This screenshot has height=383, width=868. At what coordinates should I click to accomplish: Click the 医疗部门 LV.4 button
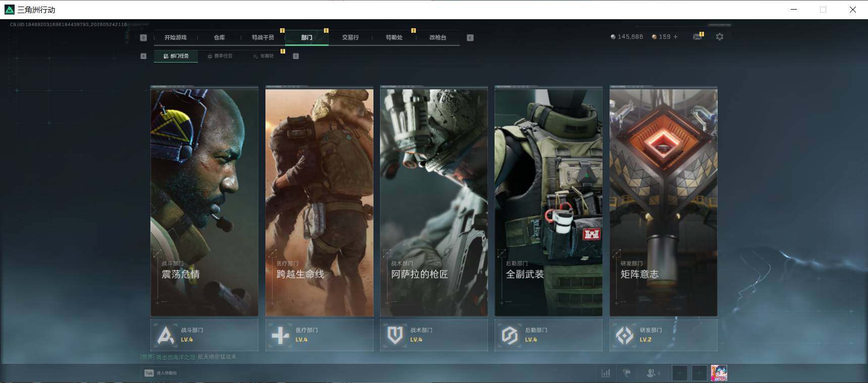point(319,335)
